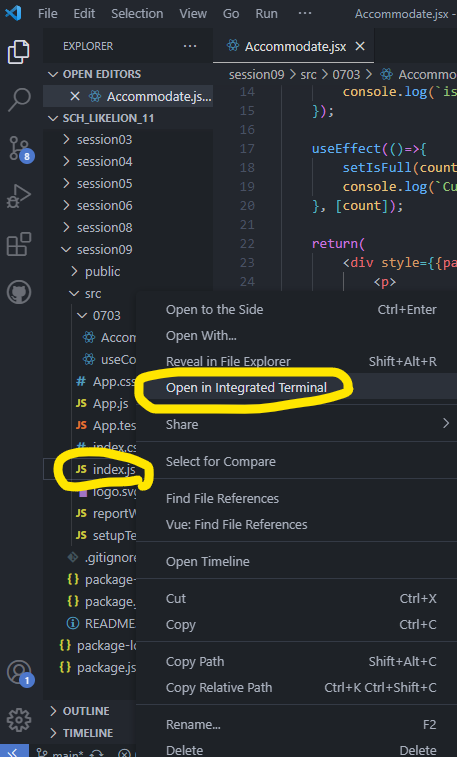Expand the session04 folder
The width and height of the screenshot is (457, 757).
[128, 162]
